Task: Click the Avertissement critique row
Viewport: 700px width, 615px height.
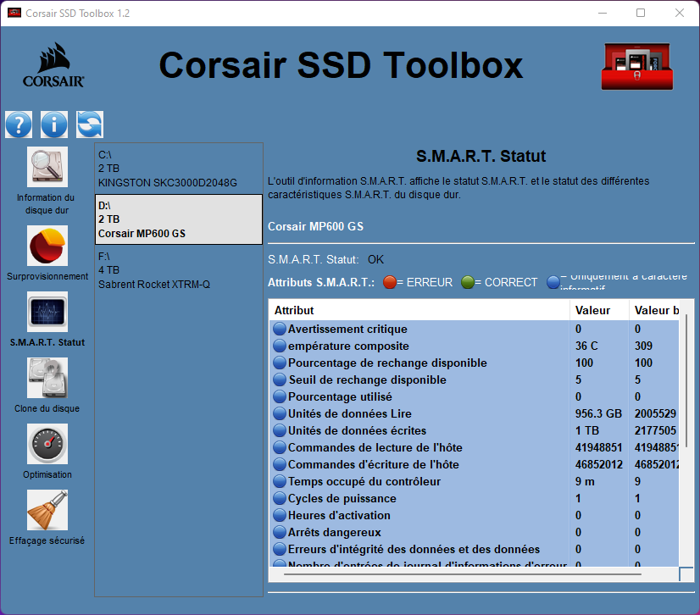Action: pyautogui.click(x=474, y=329)
